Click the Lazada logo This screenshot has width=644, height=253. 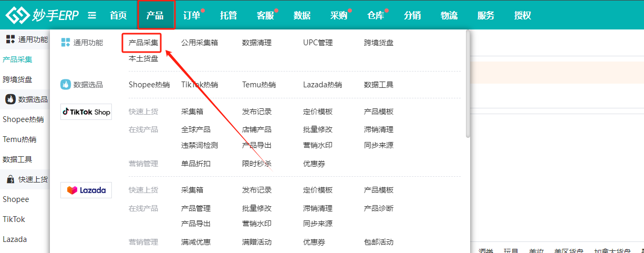point(86,190)
